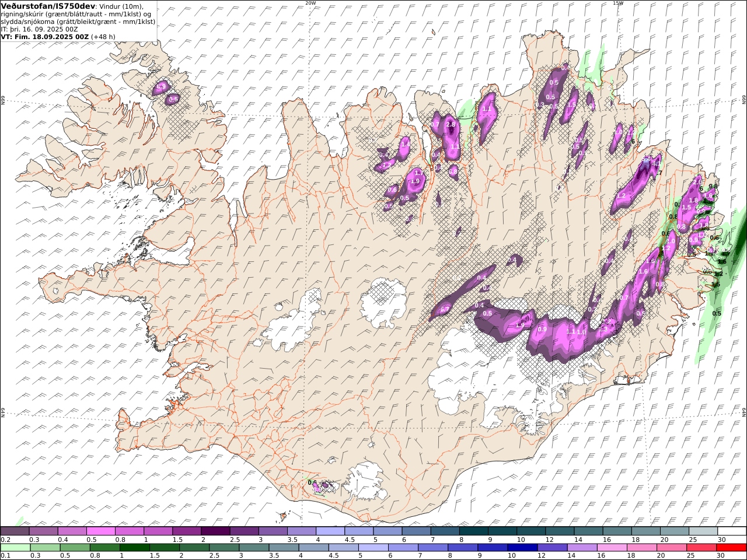Click the snow legend swatch for 10–12 mm
The height and width of the screenshot is (560, 747).
[530, 531]
